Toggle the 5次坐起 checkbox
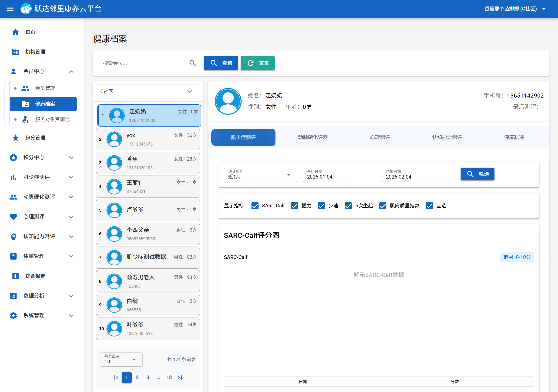558x392 pixels. point(348,206)
